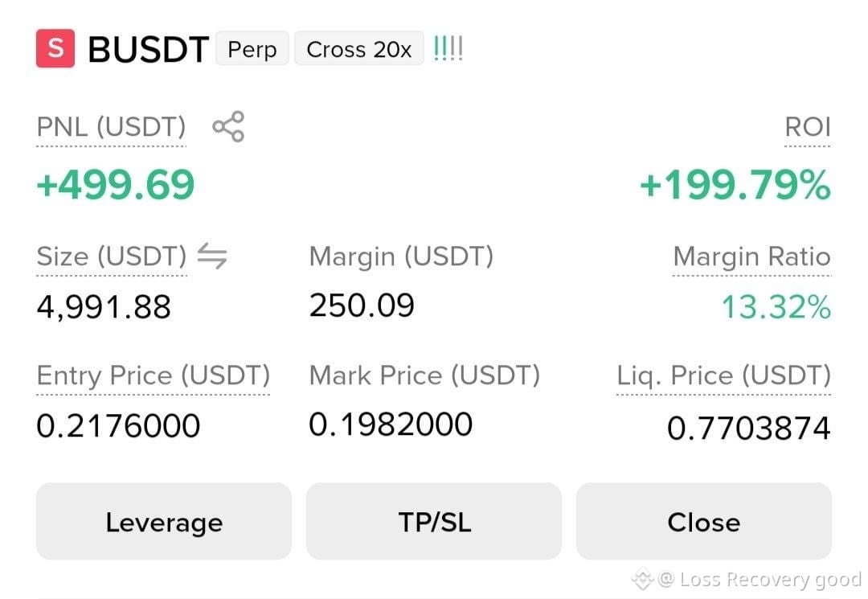Open the Leverage button
868x599 pixels.
pyautogui.click(x=164, y=521)
